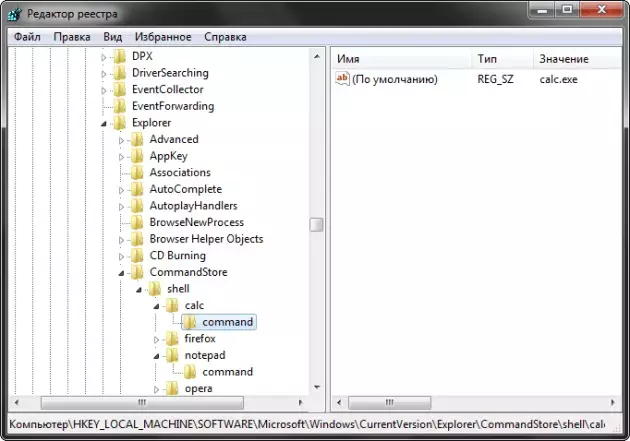Expand the Advanced key
The image size is (630, 441).
(121, 140)
